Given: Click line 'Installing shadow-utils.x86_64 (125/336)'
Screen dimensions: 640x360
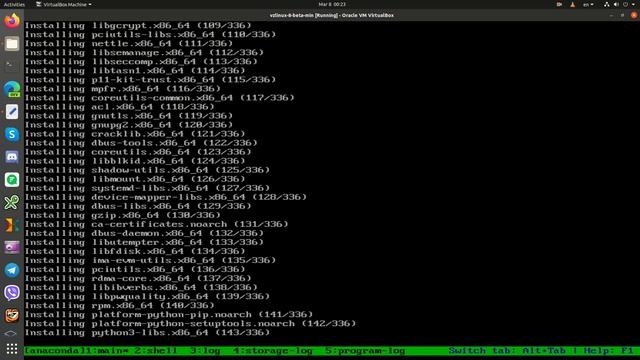Looking at the screenshot, I should click(x=147, y=170).
